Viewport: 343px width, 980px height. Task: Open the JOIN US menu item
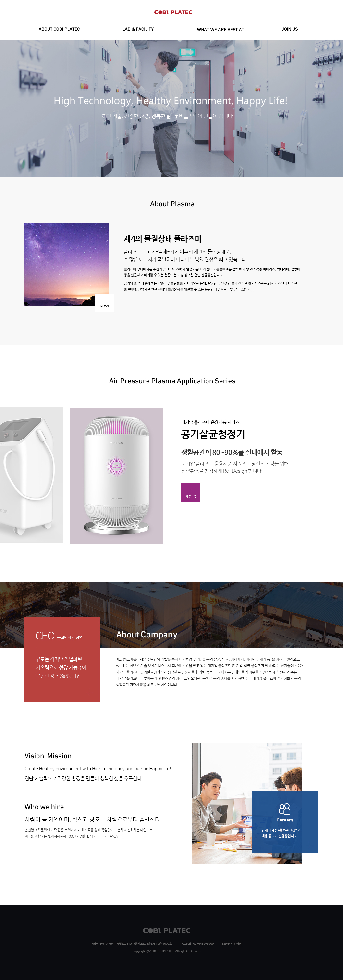pyautogui.click(x=290, y=29)
